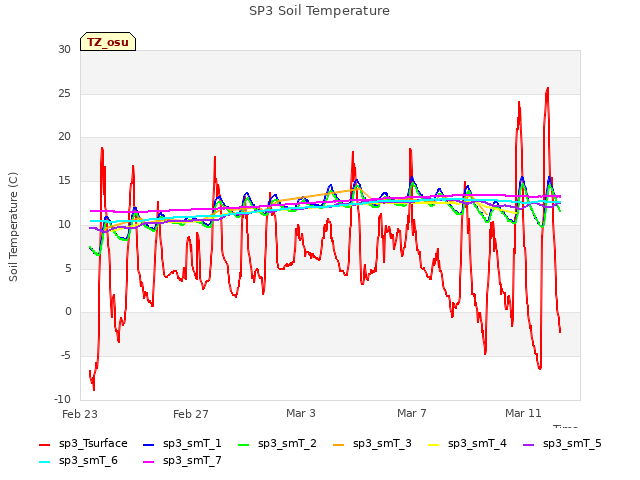The height and width of the screenshot is (480, 640).
Task: Click the magenta sp3_smT_7 legend swatch
Action: [149, 462]
